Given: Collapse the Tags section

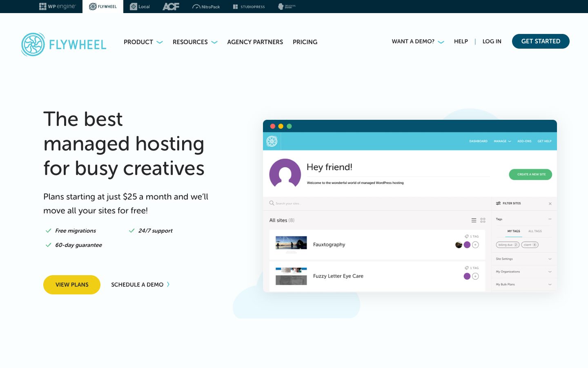Looking at the screenshot, I should pos(550,219).
